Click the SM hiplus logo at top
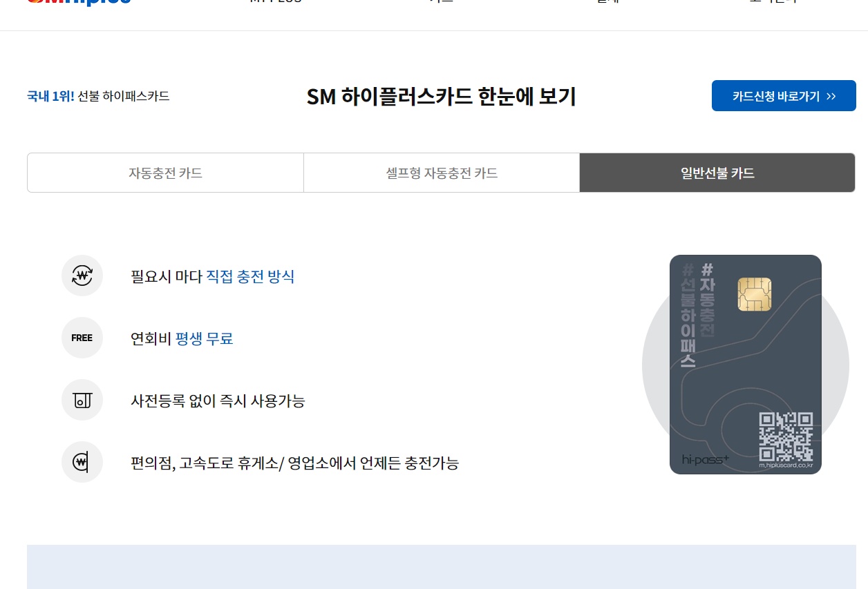The height and width of the screenshot is (589, 868). point(79,2)
